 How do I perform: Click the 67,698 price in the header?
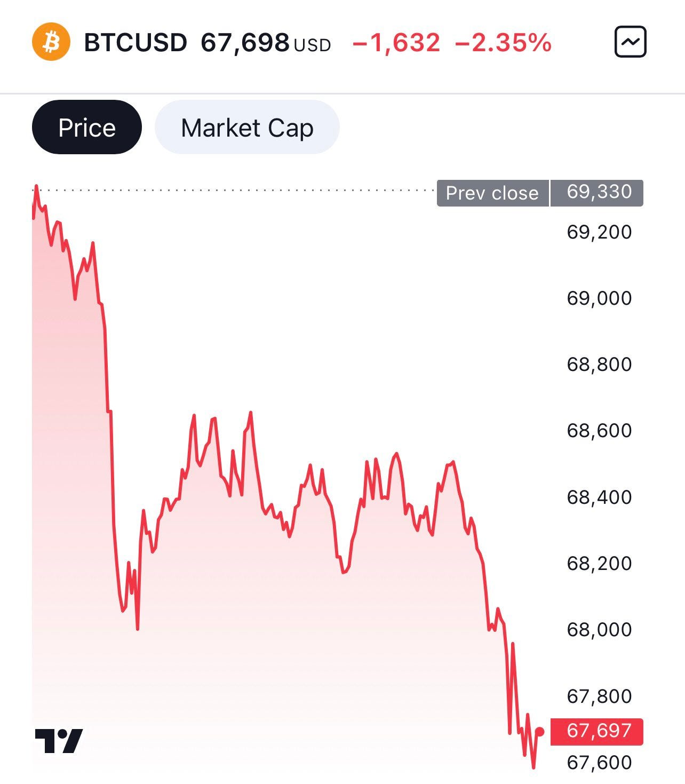click(x=245, y=43)
